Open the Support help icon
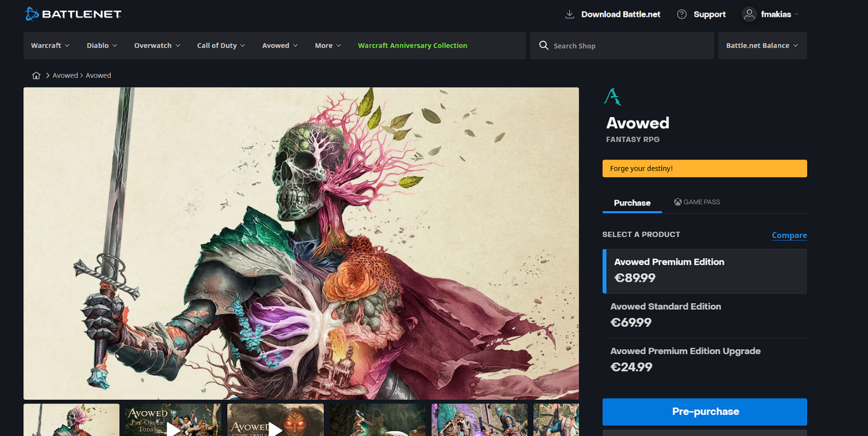Viewport: 868px width, 436px height. (682, 14)
